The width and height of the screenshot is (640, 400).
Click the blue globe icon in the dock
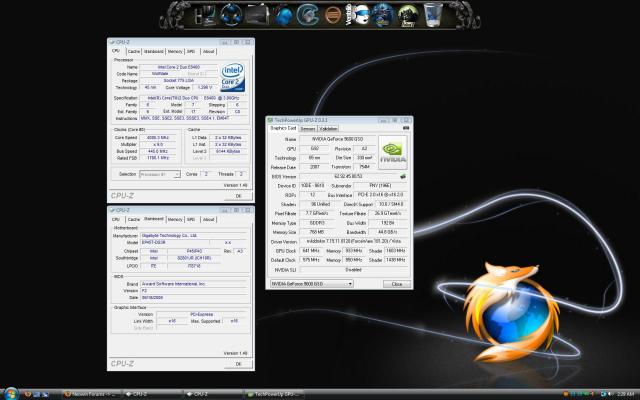pos(284,16)
